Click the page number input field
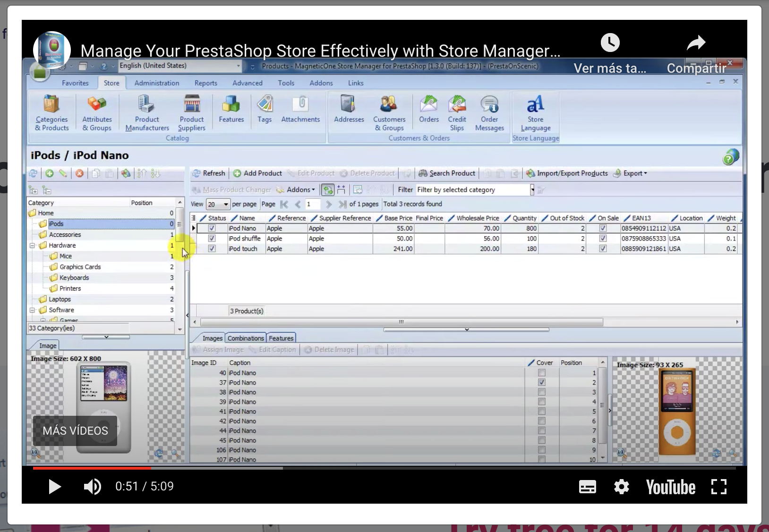Image resolution: width=769 pixels, height=532 pixels. [x=312, y=204]
